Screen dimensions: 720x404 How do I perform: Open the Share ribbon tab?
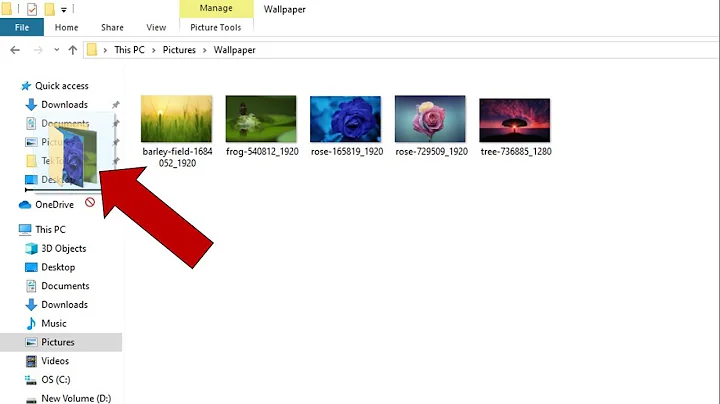[112, 27]
